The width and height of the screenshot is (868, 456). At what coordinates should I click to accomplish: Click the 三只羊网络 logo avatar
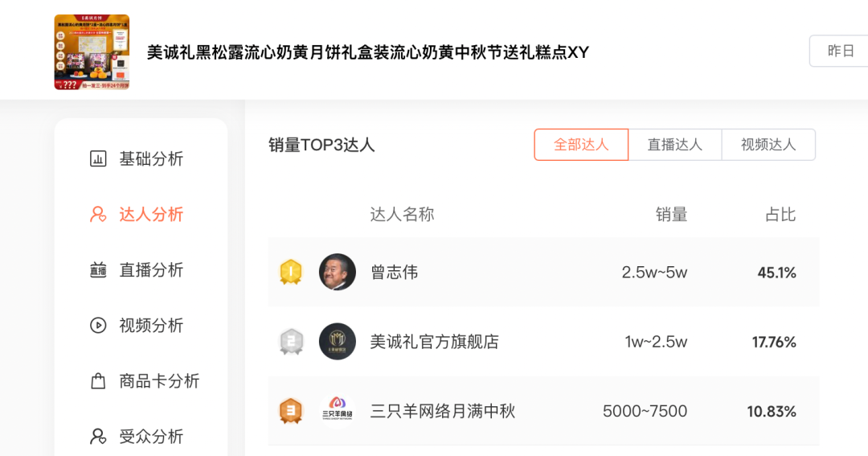tap(338, 411)
